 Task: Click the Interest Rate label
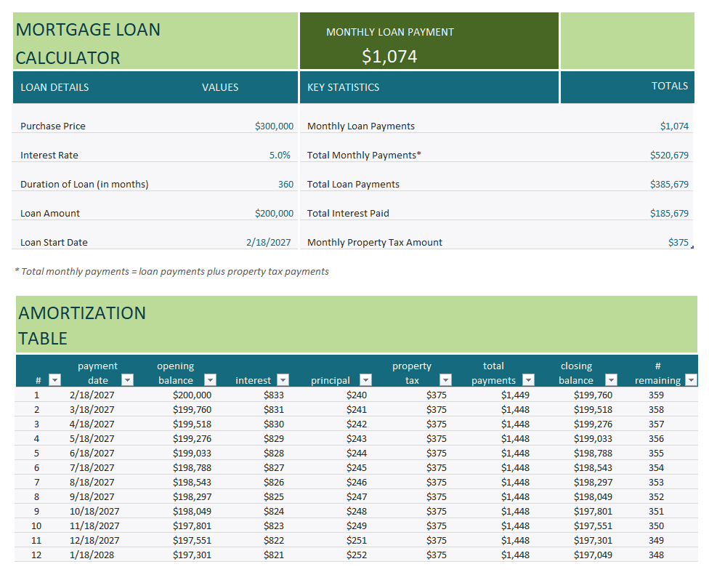49,155
